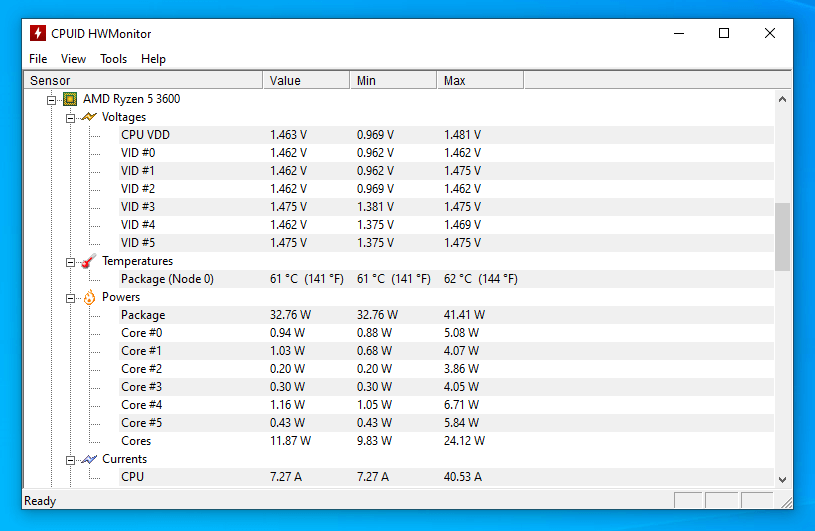This screenshot has width=815, height=531.
Task: Collapse the Powers group
Action: click(x=70, y=298)
